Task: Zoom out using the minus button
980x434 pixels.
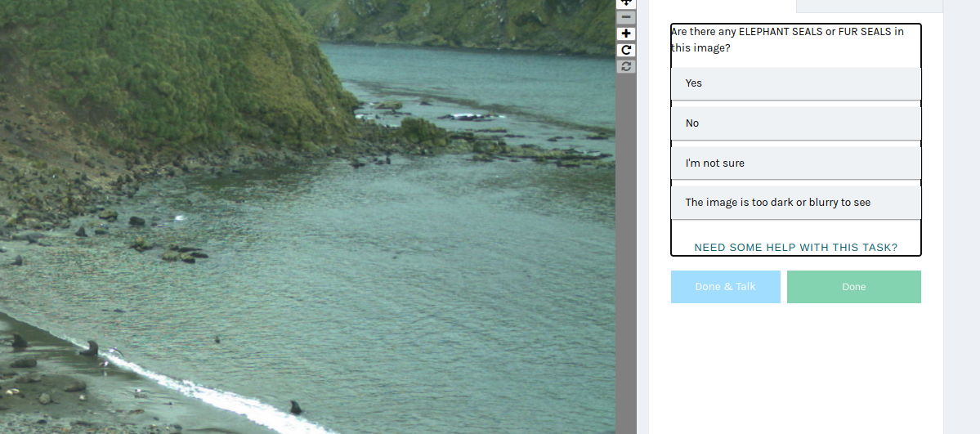Action: [625, 17]
